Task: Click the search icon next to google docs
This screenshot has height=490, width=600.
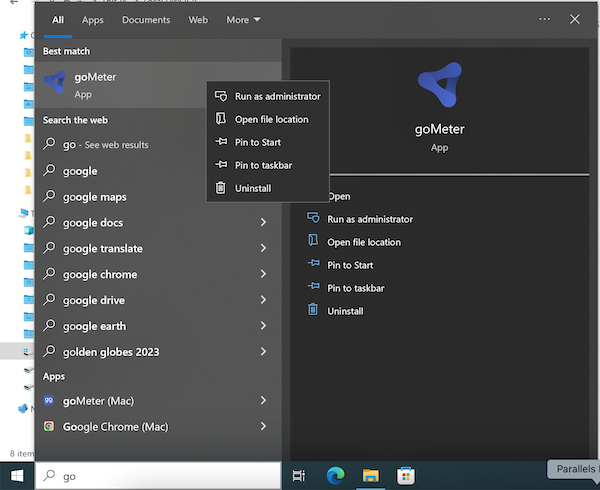Action: coord(49,222)
